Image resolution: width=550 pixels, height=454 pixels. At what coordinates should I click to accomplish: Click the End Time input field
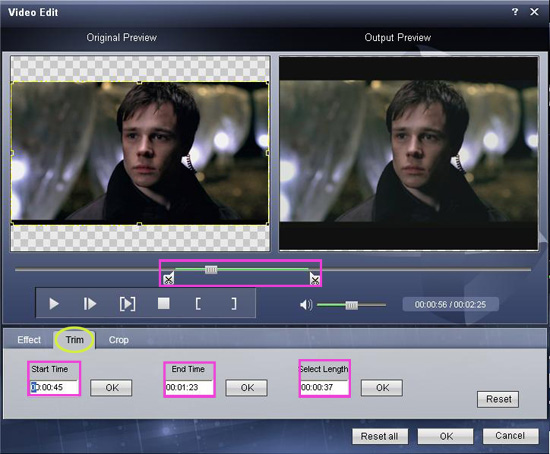click(x=189, y=387)
